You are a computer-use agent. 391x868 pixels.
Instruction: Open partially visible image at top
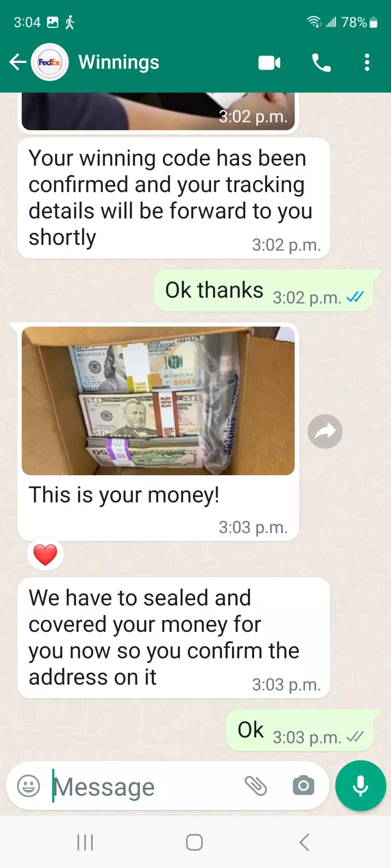coord(158,111)
